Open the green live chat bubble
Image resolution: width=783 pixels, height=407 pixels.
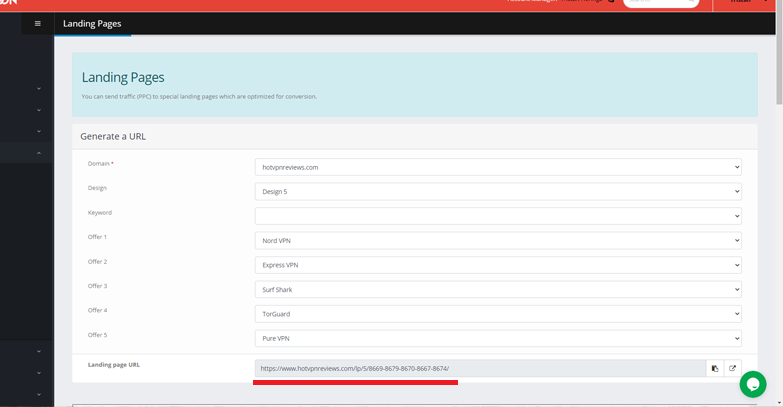[x=753, y=384]
